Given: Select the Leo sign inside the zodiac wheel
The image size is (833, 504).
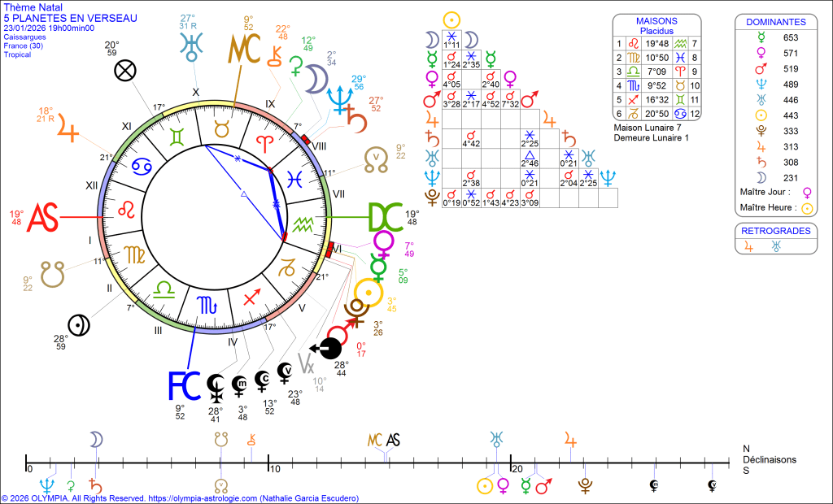Looking at the screenshot, I should (127, 210).
